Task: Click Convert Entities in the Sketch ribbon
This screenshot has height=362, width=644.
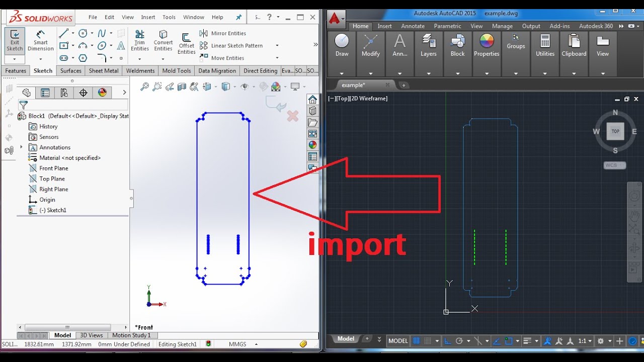Action: pos(163,41)
